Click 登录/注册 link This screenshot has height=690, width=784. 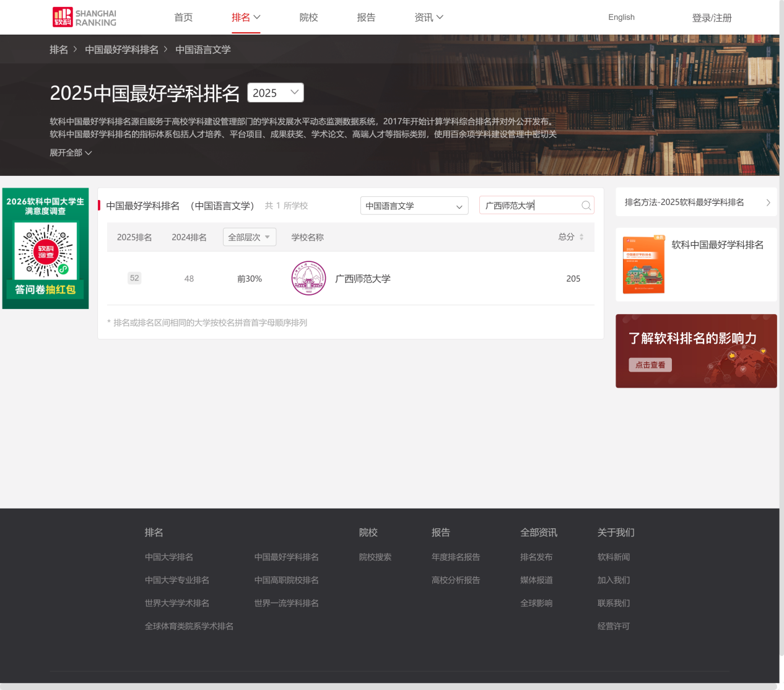click(712, 18)
